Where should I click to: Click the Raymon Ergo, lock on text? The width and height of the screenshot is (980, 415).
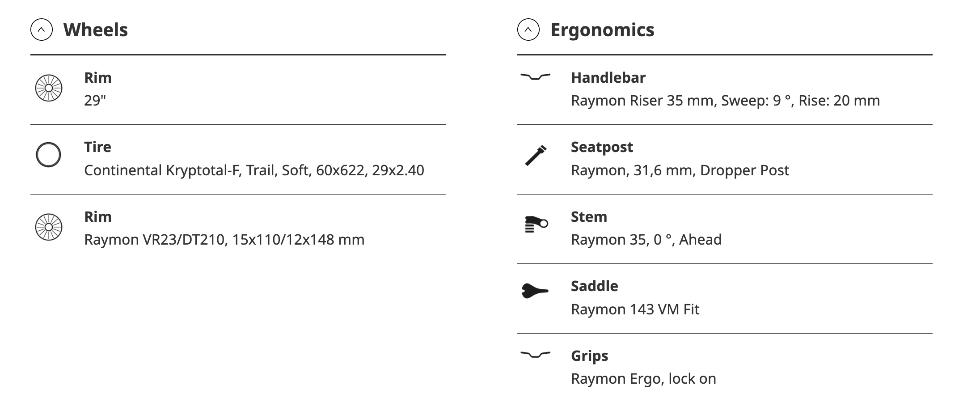click(x=643, y=379)
